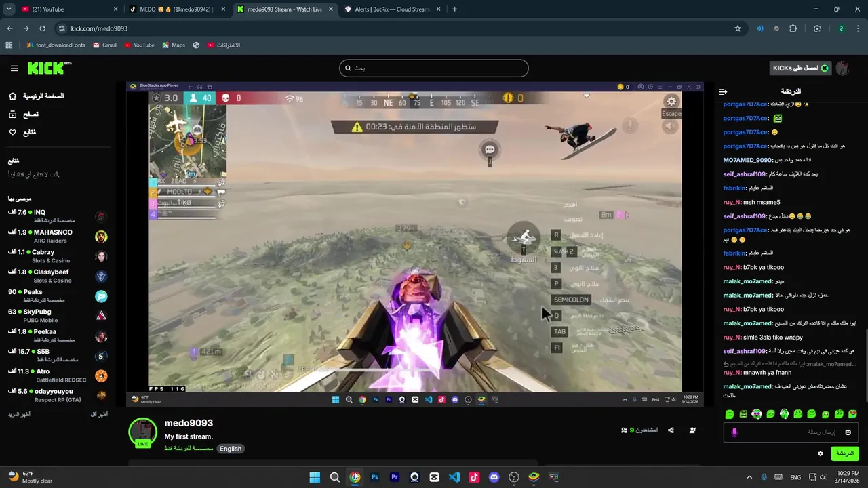Click the medo9093 streamer avatar
Viewport: 868px width, 488px height.
pos(142,432)
